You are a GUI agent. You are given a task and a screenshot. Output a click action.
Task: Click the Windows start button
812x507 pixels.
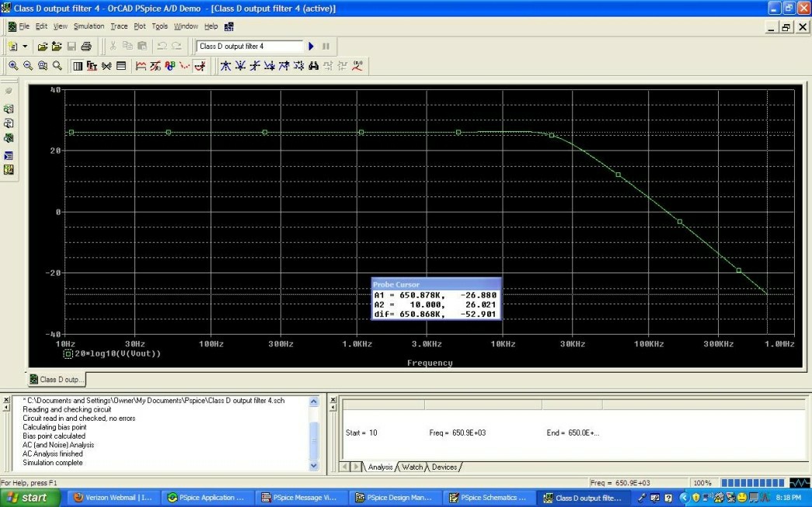[x=29, y=498]
